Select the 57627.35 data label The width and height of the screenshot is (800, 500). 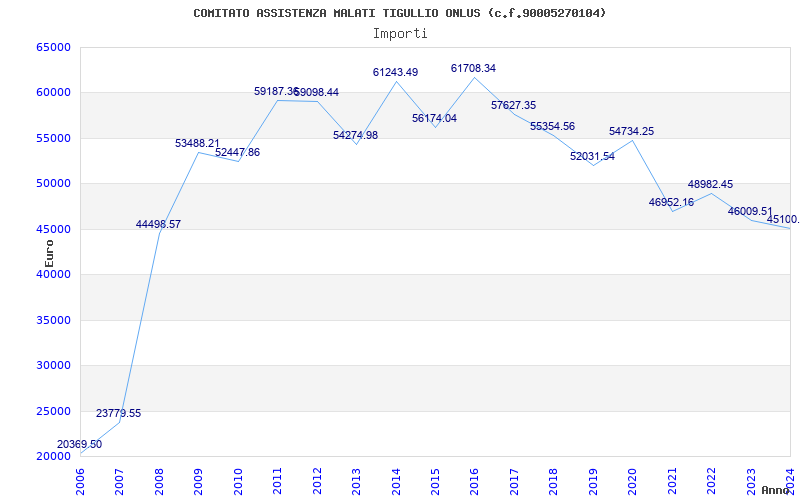click(x=513, y=105)
